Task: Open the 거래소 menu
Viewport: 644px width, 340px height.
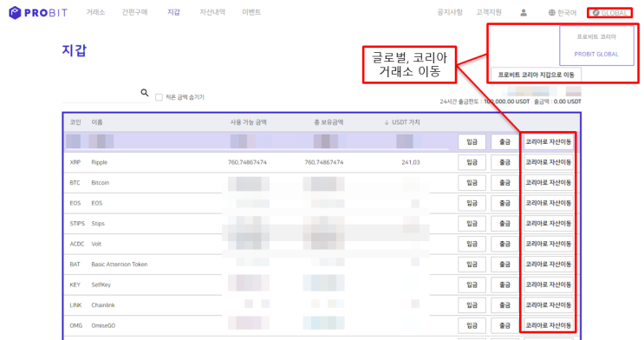Action: (x=95, y=12)
